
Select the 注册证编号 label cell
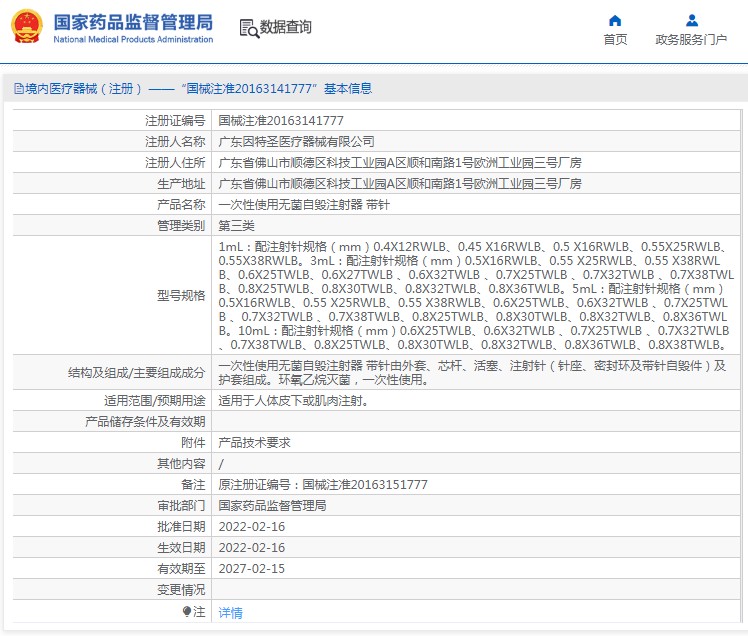tap(175, 121)
